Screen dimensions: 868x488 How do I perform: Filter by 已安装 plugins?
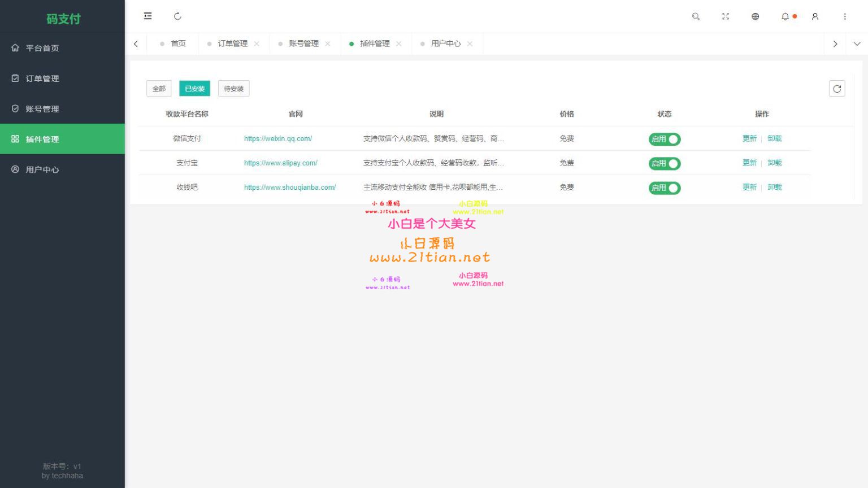[x=194, y=89]
